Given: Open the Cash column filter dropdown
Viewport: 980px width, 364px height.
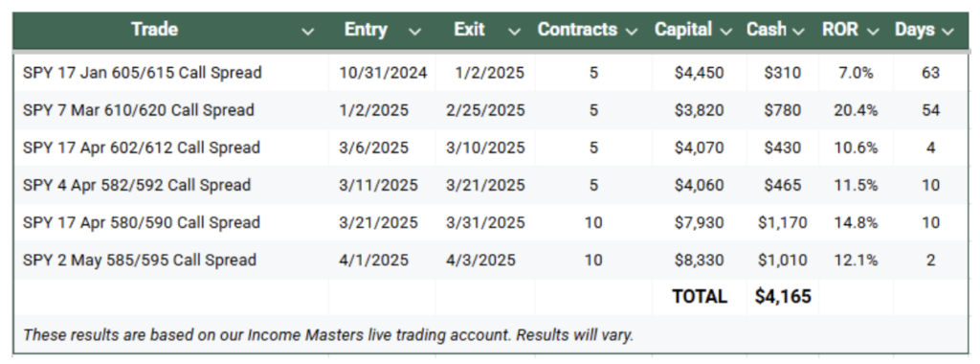Looking at the screenshot, I should pos(798,32).
